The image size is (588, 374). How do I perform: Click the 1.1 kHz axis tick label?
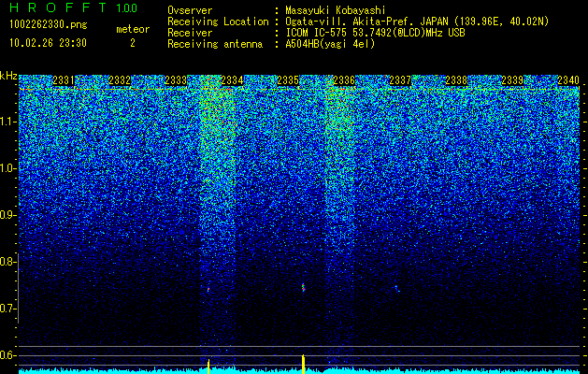coord(8,122)
